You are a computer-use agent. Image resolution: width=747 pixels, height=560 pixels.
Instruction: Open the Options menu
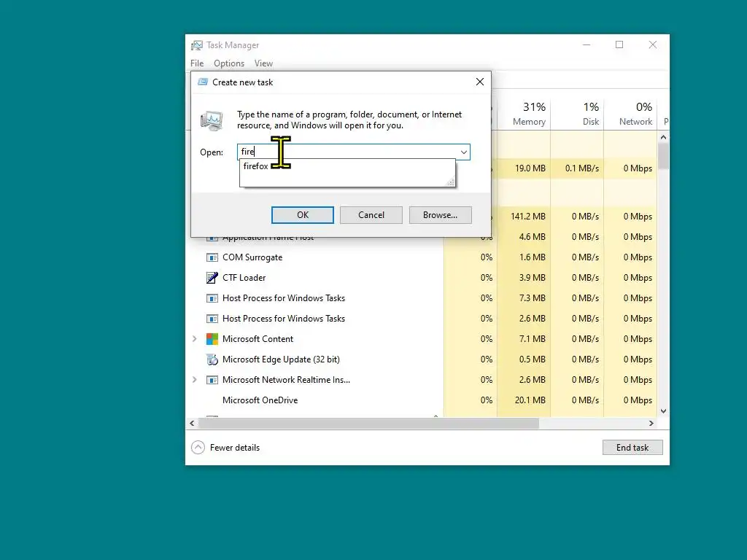point(228,63)
